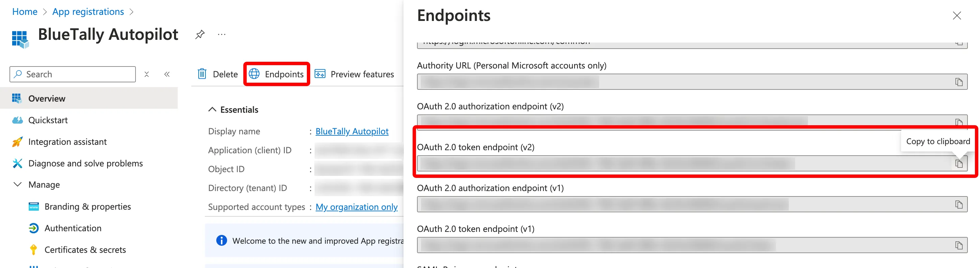Image resolution: width=980 pixels, height=268 pixels.
Task: Click the Endpoints panel heading
Action: [x=454, y=16]
